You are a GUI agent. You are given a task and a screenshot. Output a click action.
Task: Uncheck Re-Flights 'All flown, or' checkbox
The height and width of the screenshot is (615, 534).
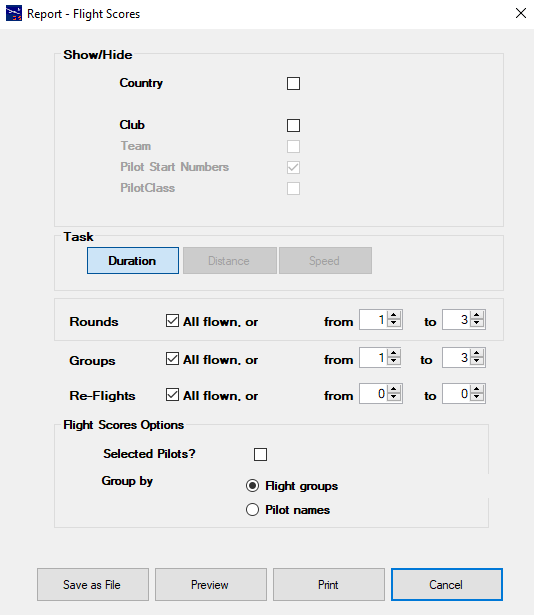click(x=172, y=395)
